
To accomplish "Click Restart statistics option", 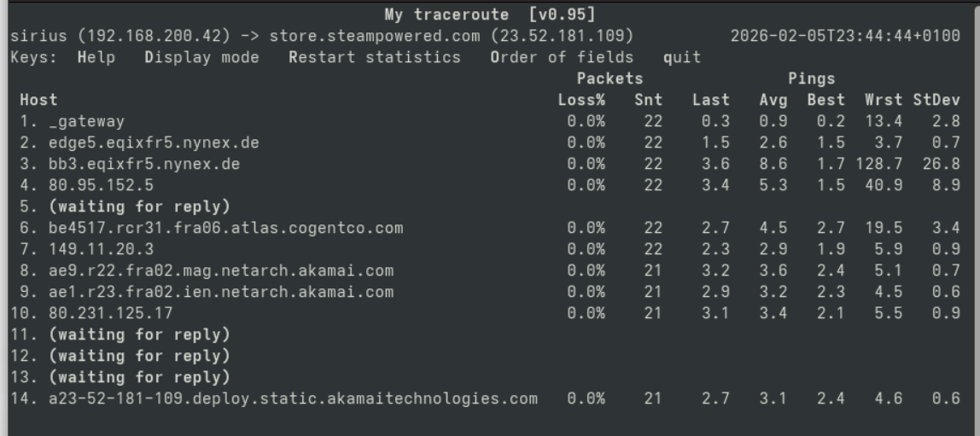I will [x=374, y=58].
